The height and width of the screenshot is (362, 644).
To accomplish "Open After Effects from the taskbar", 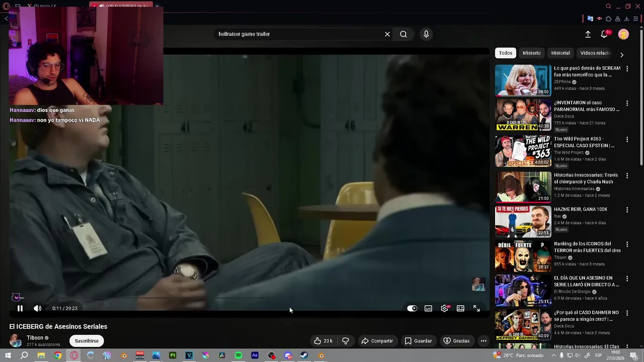I will pos(255,355).
